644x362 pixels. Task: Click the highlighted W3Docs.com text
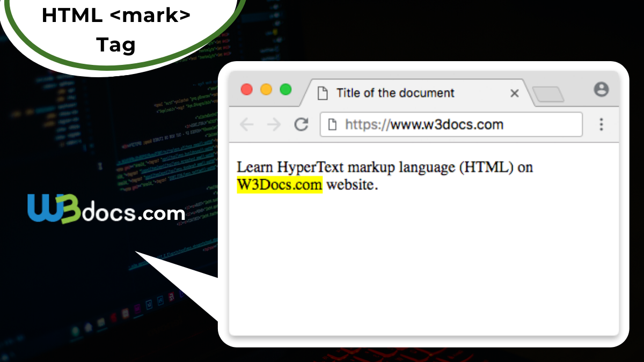(280, 185)
